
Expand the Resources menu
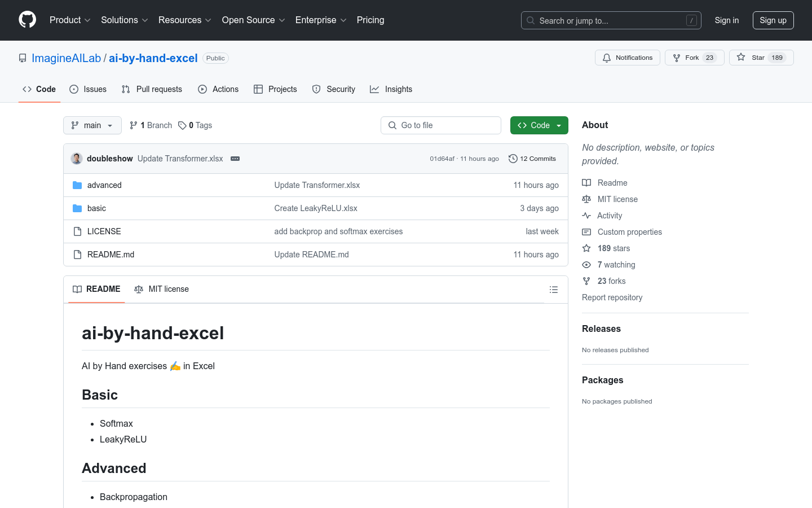tap(185, 20)
